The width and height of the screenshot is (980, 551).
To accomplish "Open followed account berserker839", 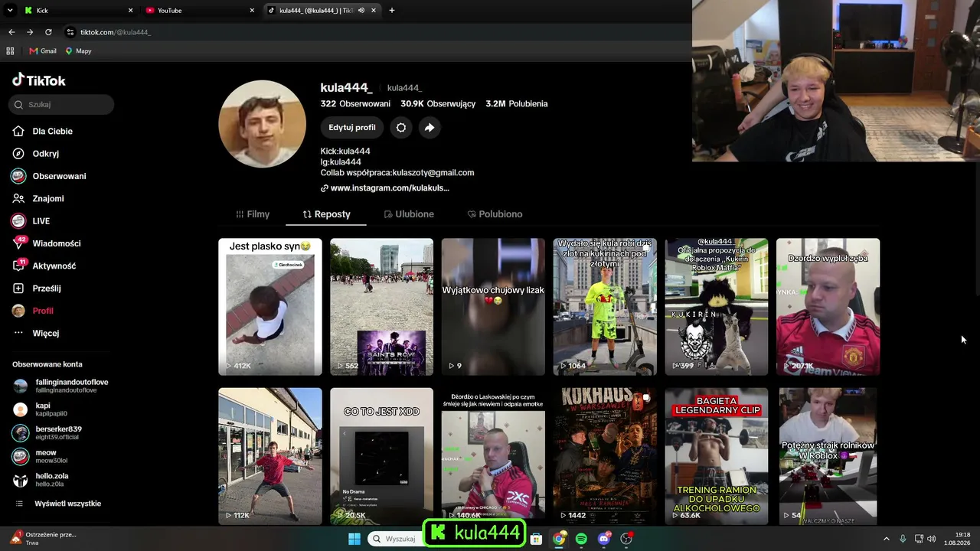I will (47, 432).
